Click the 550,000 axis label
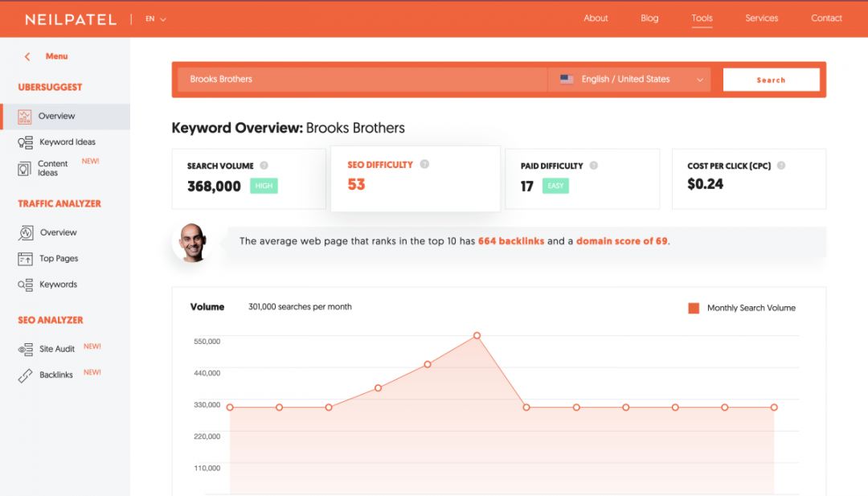 point(207,342)
